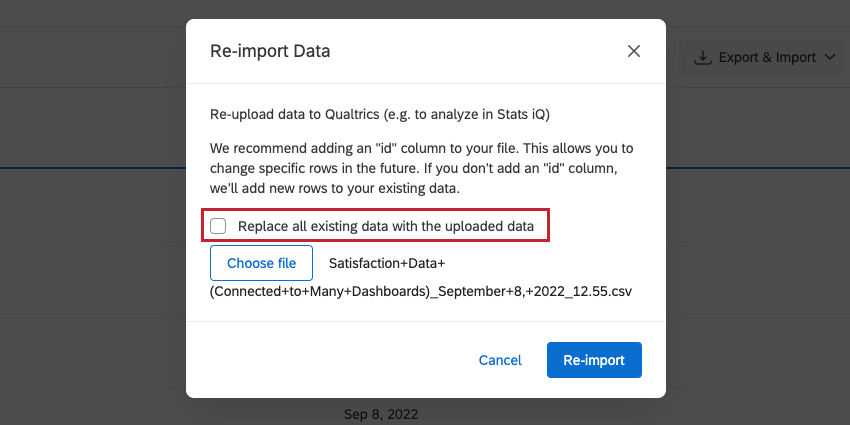Click the '(Connected+to+Many+Dashboards)' csv filename line
Image resolution: width=850 pixels, height=425 pixels.
(x=420, y=292)
